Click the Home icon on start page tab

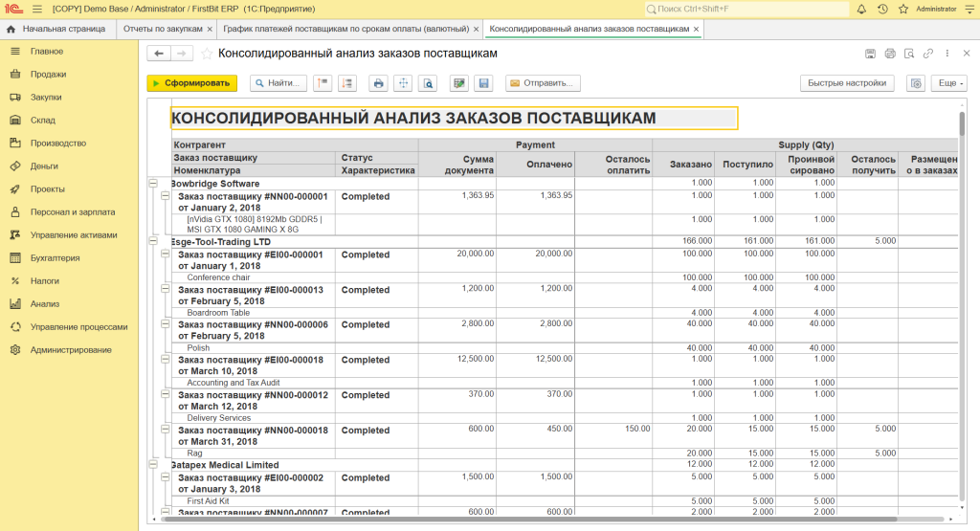[11, 29]
